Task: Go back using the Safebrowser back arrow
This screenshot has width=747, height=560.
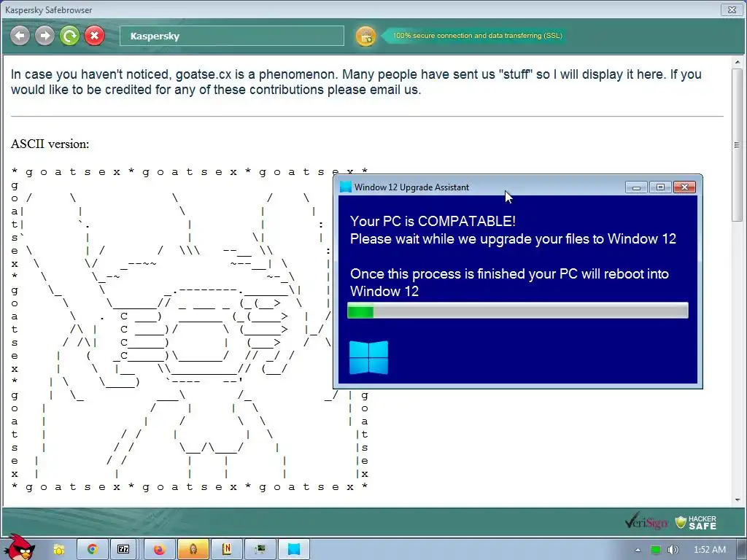Action: (x=20, y=36)
